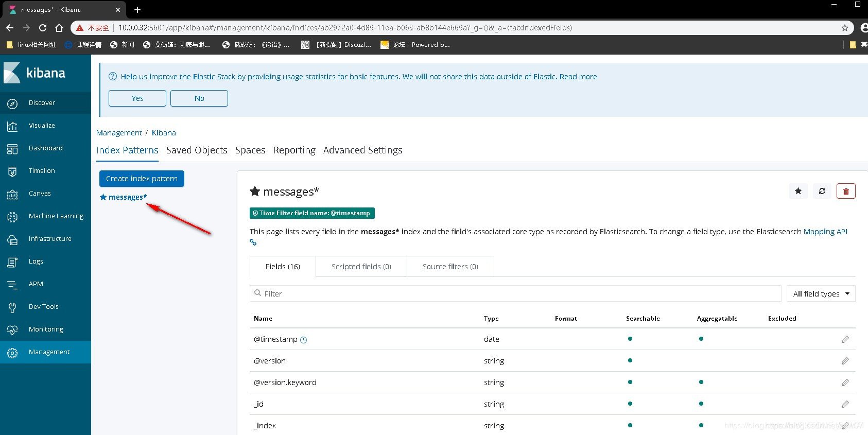The image size is (868, 435).
Task: Click Aggregatable column header
Action: (x=717, y=319)
